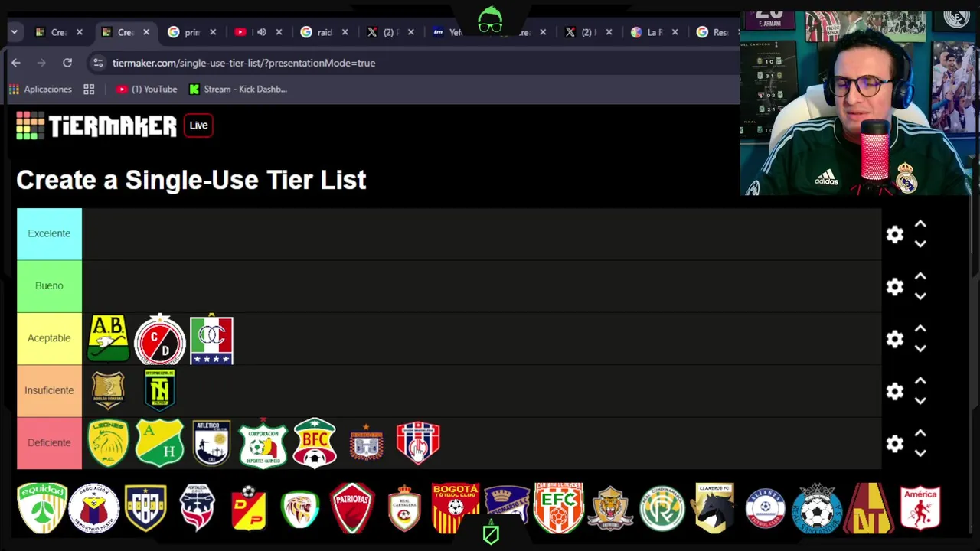Mute the YouTube tab via speaker icon
Image resolution: width=980 pixels, height=551 pixels.
pos(261,32)
